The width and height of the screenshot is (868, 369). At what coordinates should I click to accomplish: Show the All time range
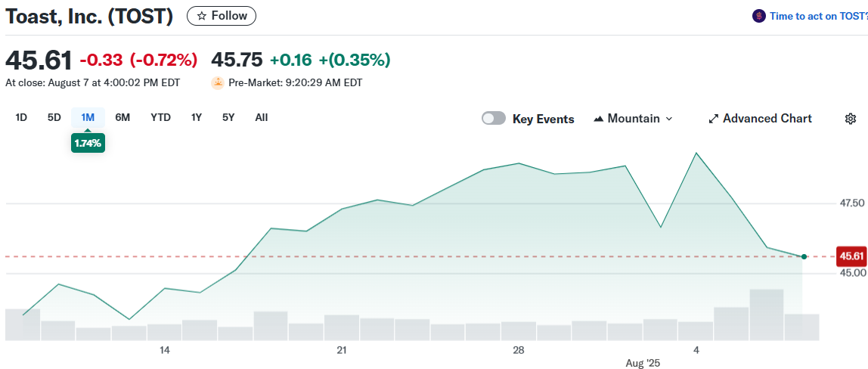tap(262, 117)
